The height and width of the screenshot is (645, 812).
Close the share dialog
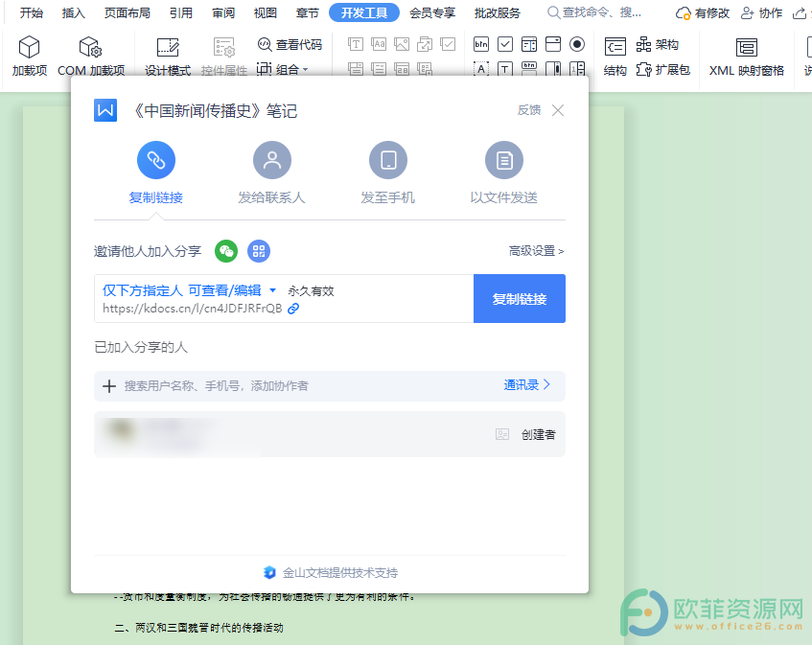[x=558, y=110]
